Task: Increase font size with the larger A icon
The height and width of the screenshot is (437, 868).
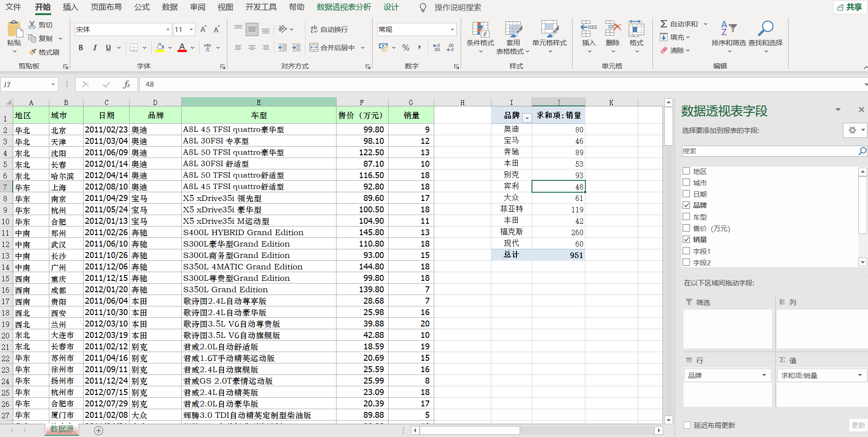Action: (204, 29)
